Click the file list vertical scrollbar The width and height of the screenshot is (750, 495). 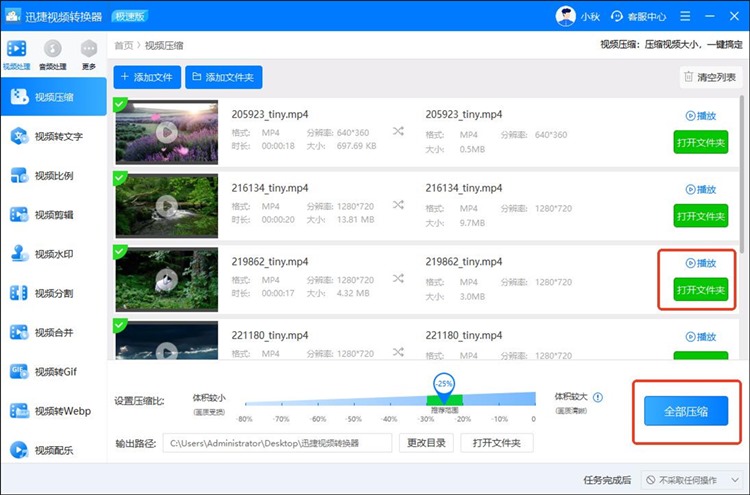click(x=742, y=175)
